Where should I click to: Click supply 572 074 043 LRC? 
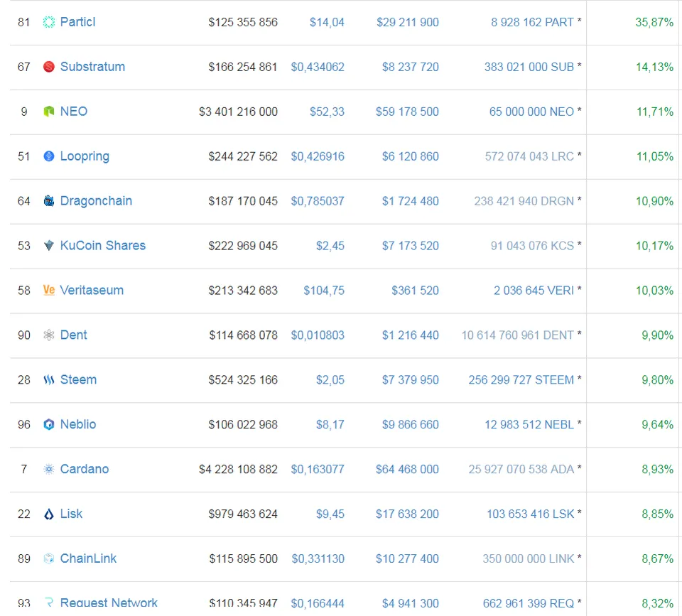pyautogui.click(x=529, y=156)
